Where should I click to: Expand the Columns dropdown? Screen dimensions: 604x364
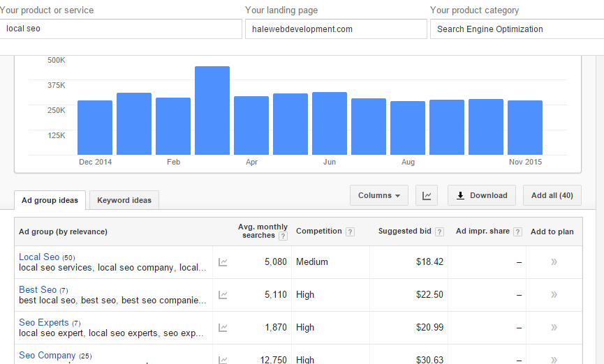[378, 196]
